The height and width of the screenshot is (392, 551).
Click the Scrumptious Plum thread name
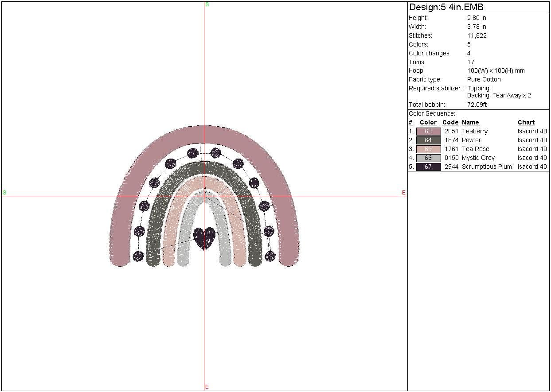click(x=487, y=167)
